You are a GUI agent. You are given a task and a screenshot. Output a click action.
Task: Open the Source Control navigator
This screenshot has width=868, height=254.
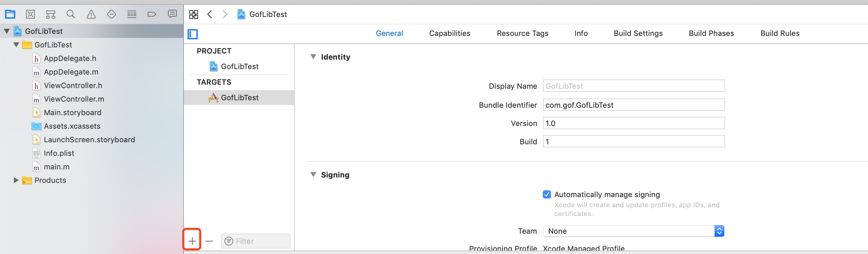pos(30,14)
